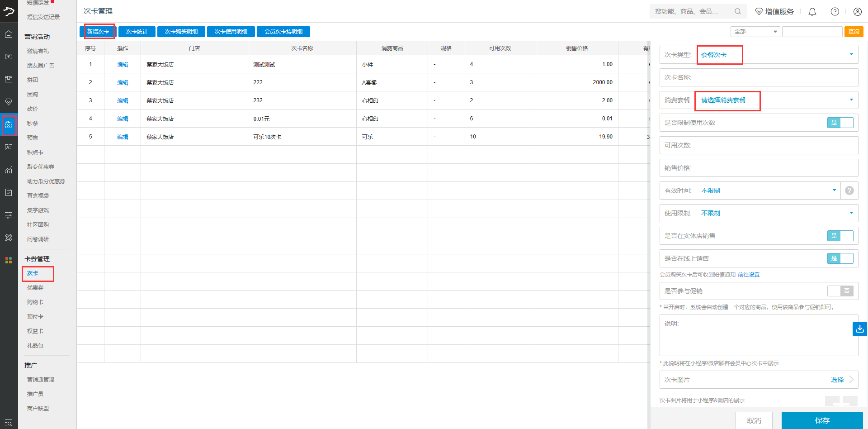Click 编辑 for 可乐10次卡 row
Image resolution: width=868 pixels, height=429 pixels.
click(x=123, y=137)
